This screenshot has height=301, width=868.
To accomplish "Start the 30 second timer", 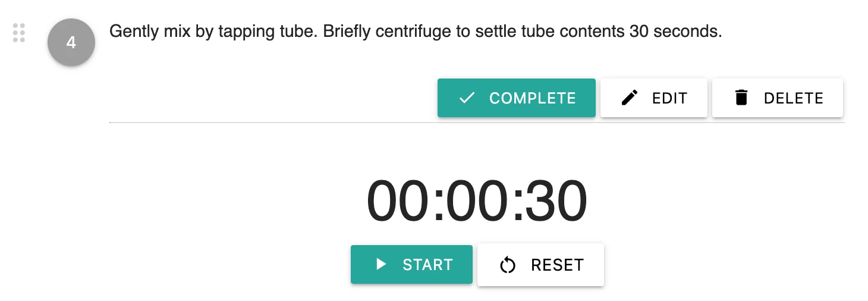I will point(411,264).
